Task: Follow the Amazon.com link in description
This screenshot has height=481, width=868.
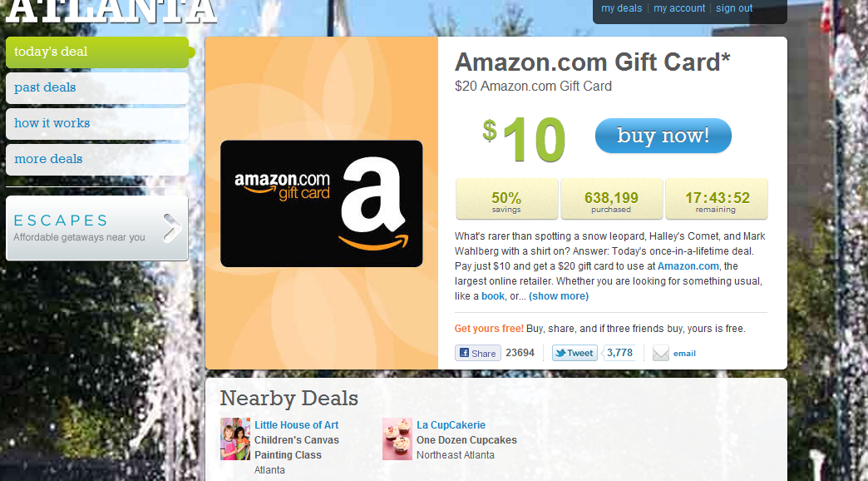Action: click(x=688, y=266)
